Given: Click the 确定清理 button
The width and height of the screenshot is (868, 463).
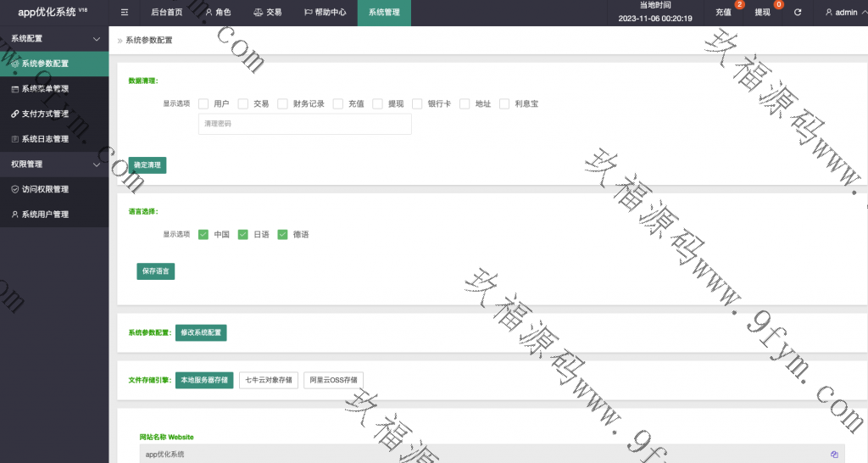Looking at the screenshot, I should click(147, 165).
